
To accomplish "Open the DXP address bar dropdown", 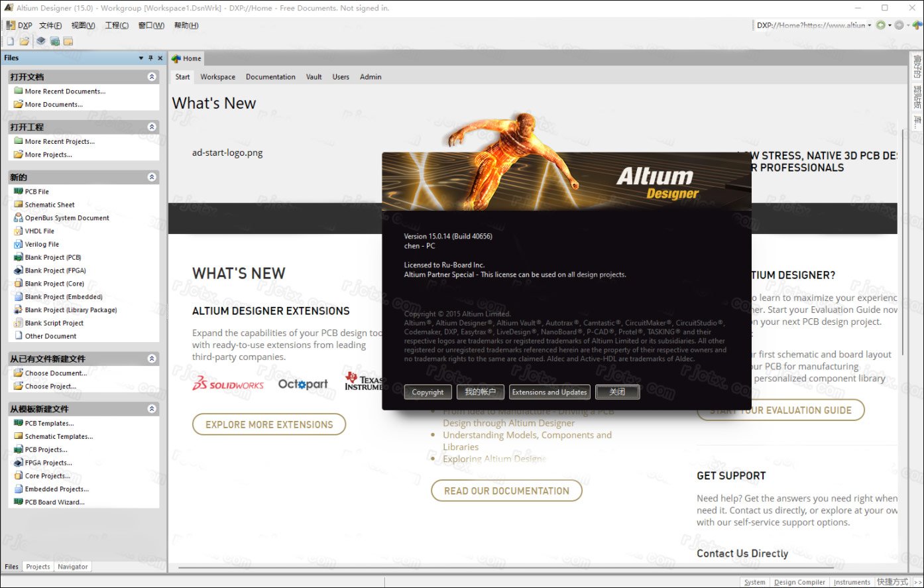I will click(870, 25).
